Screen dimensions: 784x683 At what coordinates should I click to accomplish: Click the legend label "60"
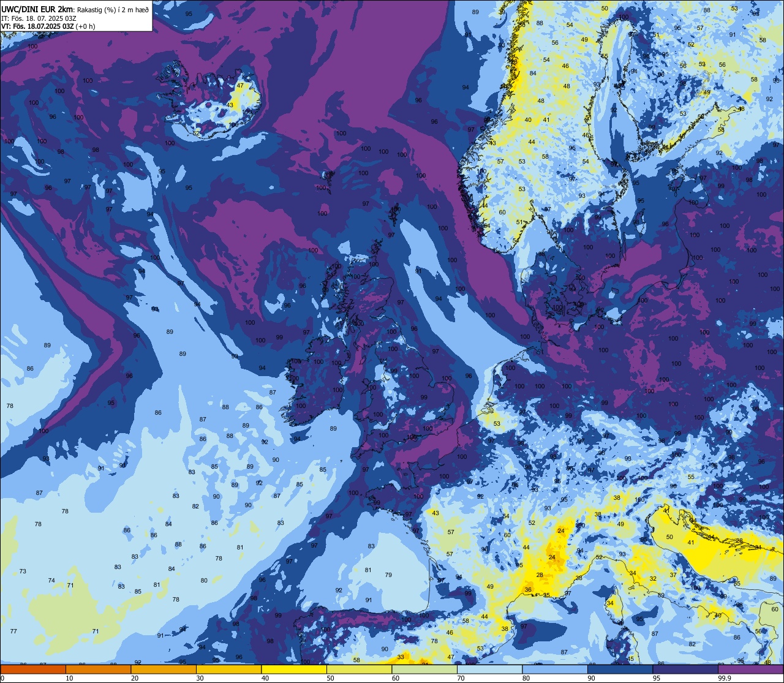coord(395,678)
